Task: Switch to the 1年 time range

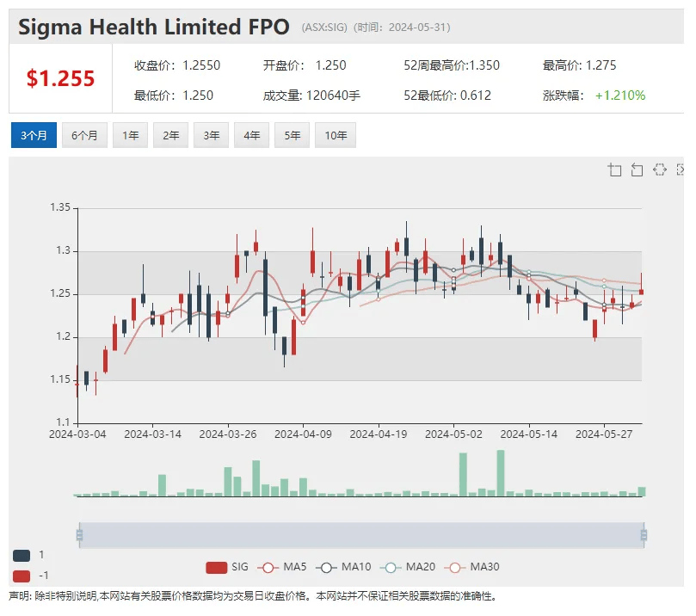Action: coord(130,135)
